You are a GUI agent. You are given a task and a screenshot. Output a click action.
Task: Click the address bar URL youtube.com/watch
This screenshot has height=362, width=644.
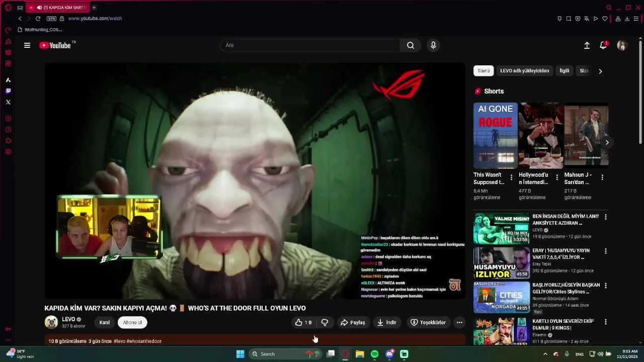pos(95,19)
